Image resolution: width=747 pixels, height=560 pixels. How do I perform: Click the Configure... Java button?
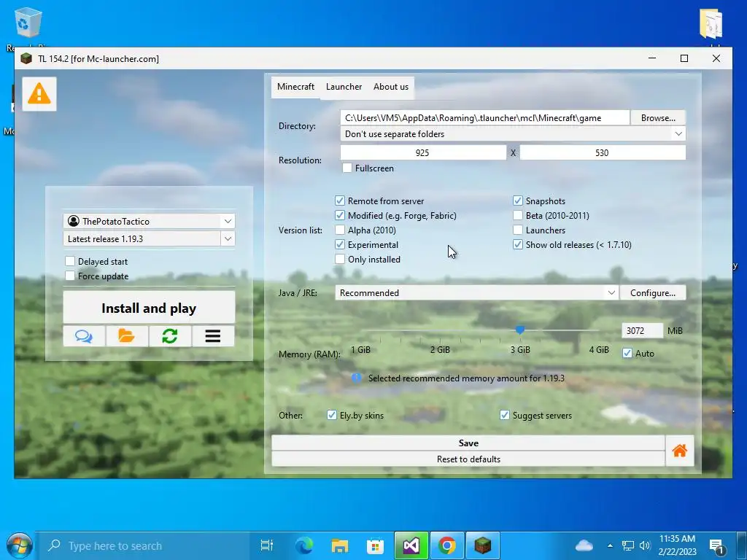653,292
